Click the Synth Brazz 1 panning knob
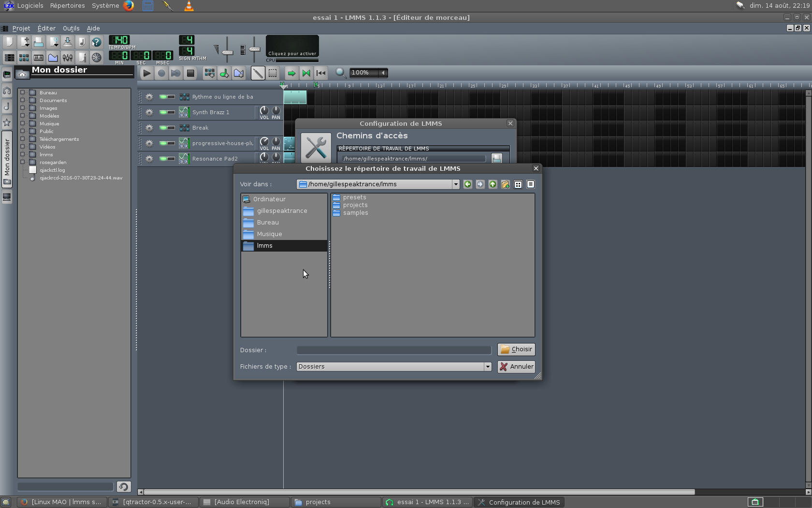Image resolution: width=812 pixels, height=508 pixels. click(276, 111)
